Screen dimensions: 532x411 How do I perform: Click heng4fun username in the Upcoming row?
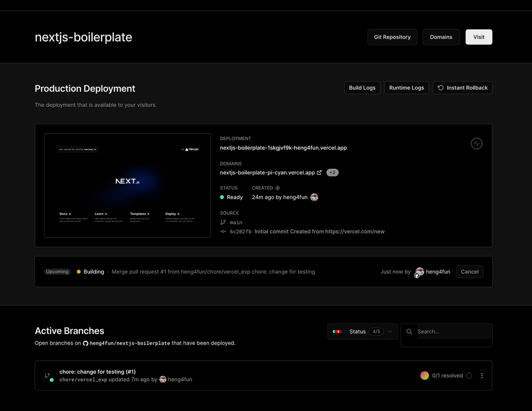click(438, 271)
